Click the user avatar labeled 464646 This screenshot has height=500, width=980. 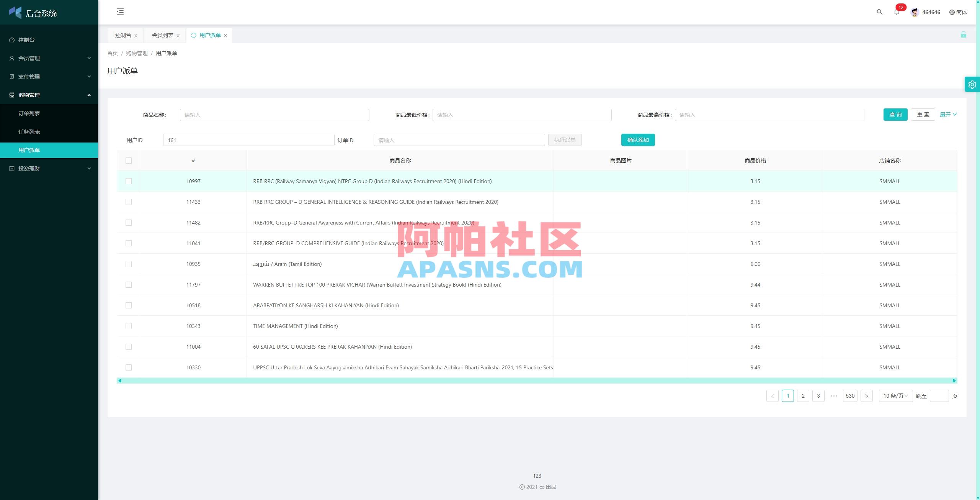pos(915,12)
